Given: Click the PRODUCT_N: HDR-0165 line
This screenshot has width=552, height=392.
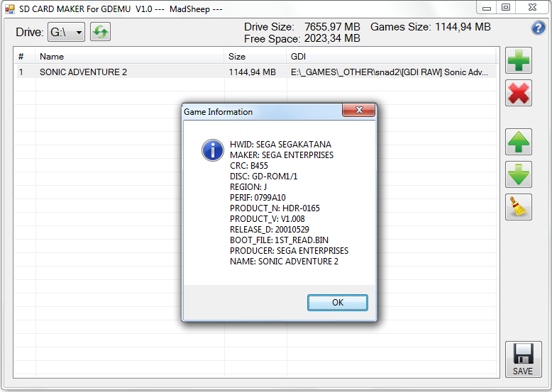Looking at the screenshot, I should coord(275,208).
